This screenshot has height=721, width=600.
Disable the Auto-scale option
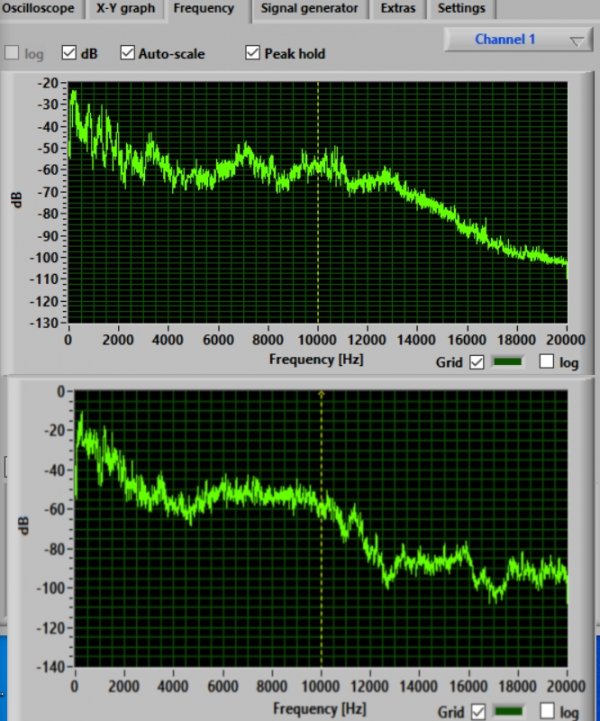(128, 53)
